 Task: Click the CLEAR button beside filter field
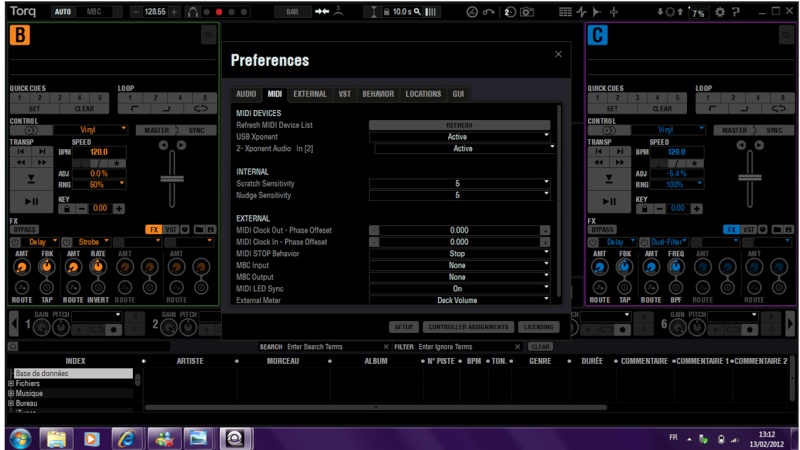pyautogui.click(x=540, y=347)
